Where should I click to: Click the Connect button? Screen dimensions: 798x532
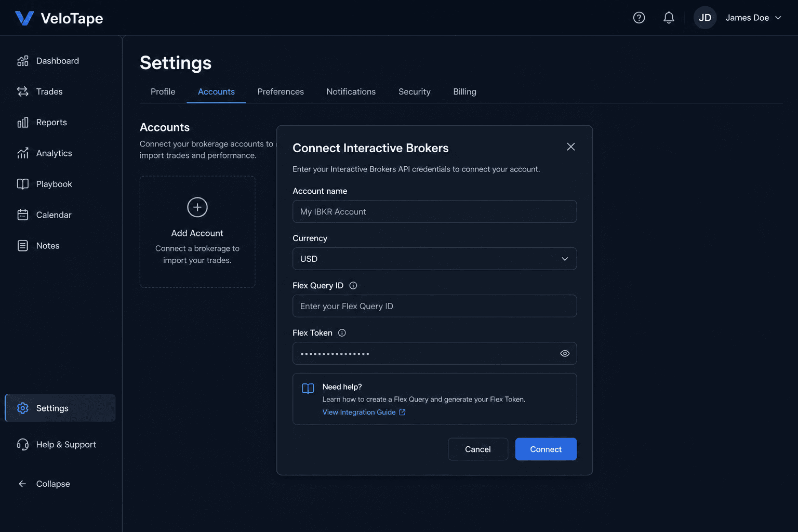coord(546,449)
